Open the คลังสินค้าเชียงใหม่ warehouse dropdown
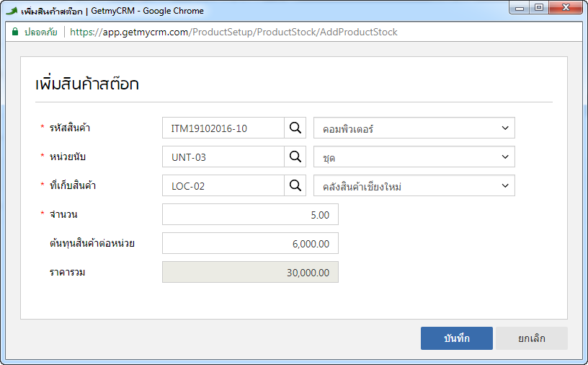Screen dimensions: 588x365 coord(414,185)
